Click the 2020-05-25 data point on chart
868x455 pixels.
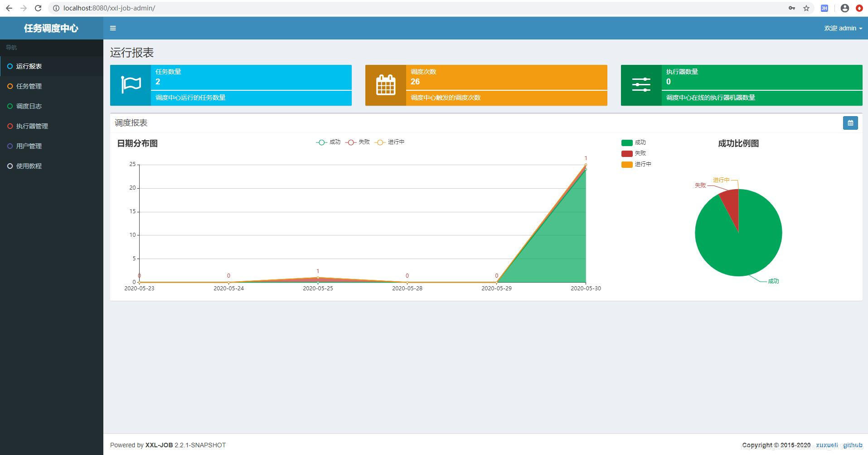(318, 278)
